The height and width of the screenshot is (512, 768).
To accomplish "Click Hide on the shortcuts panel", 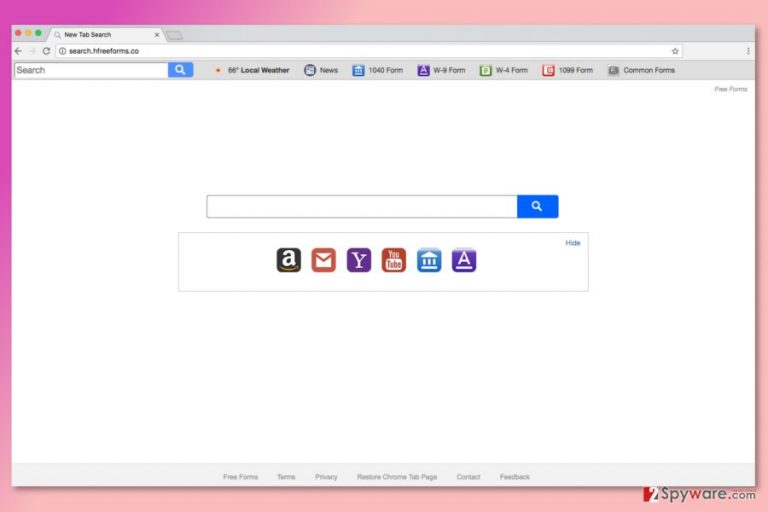I will pos(573,243).
